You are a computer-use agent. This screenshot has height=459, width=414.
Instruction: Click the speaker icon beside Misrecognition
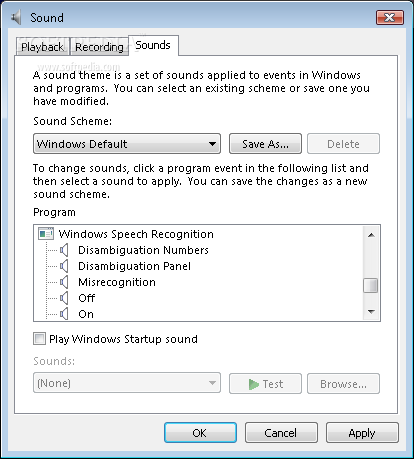(64, 282)
